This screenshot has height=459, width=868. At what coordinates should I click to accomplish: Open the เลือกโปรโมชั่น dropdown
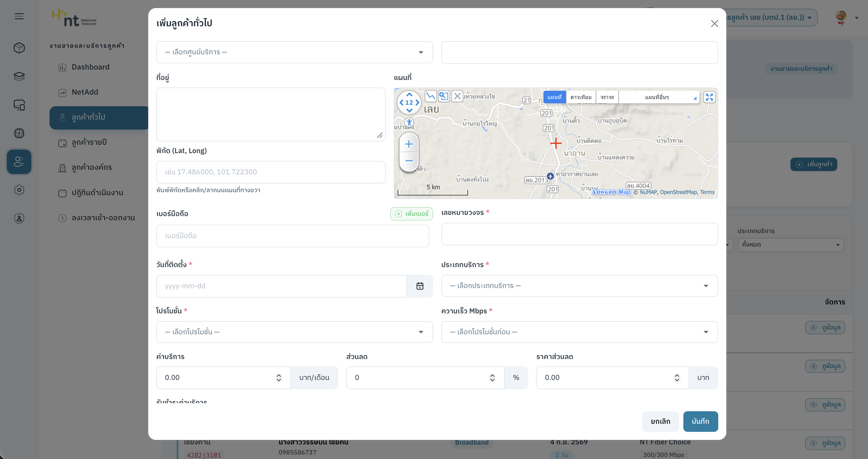click(x=294, y=332)
